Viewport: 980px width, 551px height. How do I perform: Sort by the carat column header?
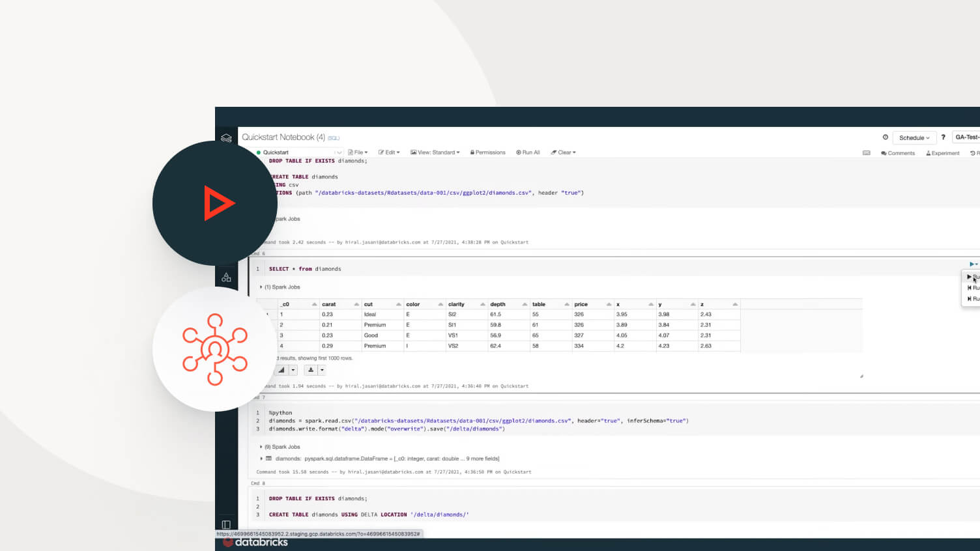click(340, 304)
